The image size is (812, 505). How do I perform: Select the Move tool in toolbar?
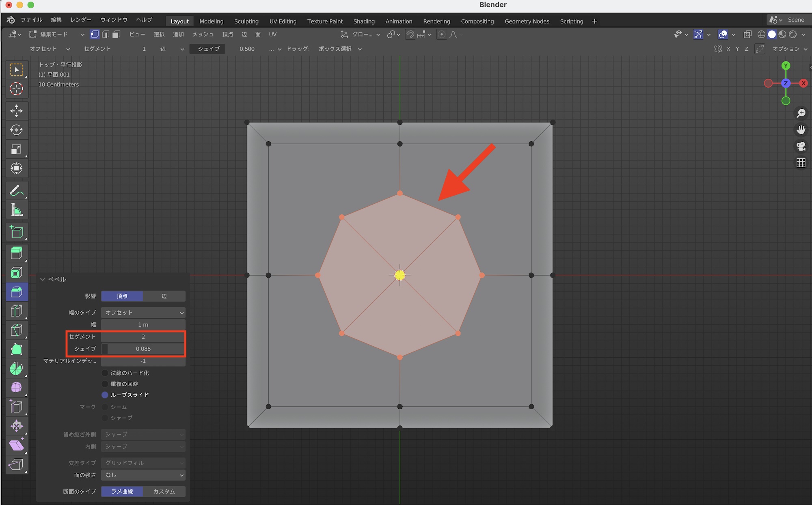[17, 111]
